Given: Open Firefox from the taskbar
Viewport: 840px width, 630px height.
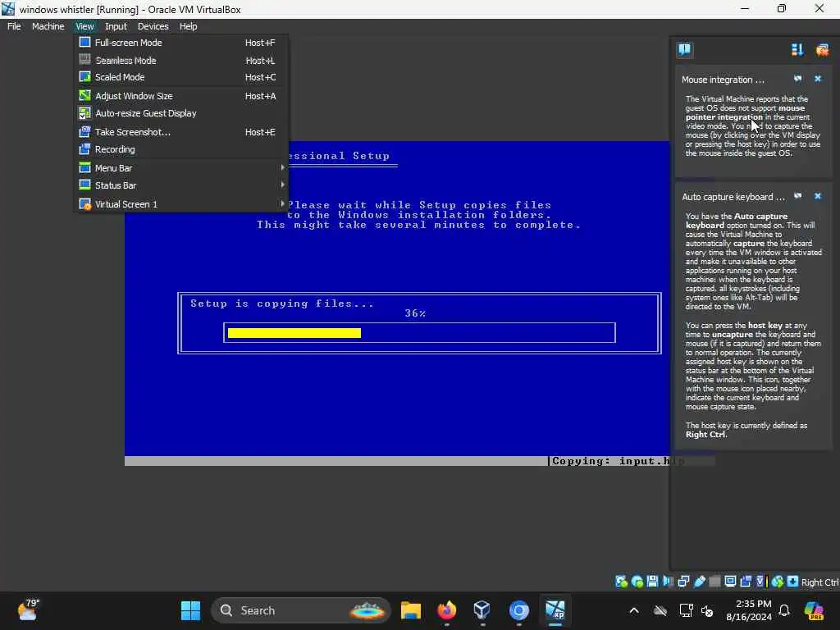Looking at the screenshot, I should 447,610.
